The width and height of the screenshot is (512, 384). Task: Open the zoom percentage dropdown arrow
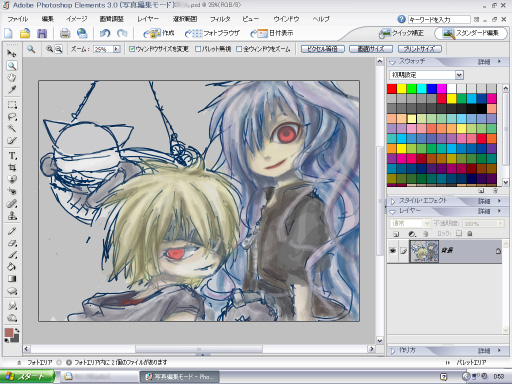[116, 49]
